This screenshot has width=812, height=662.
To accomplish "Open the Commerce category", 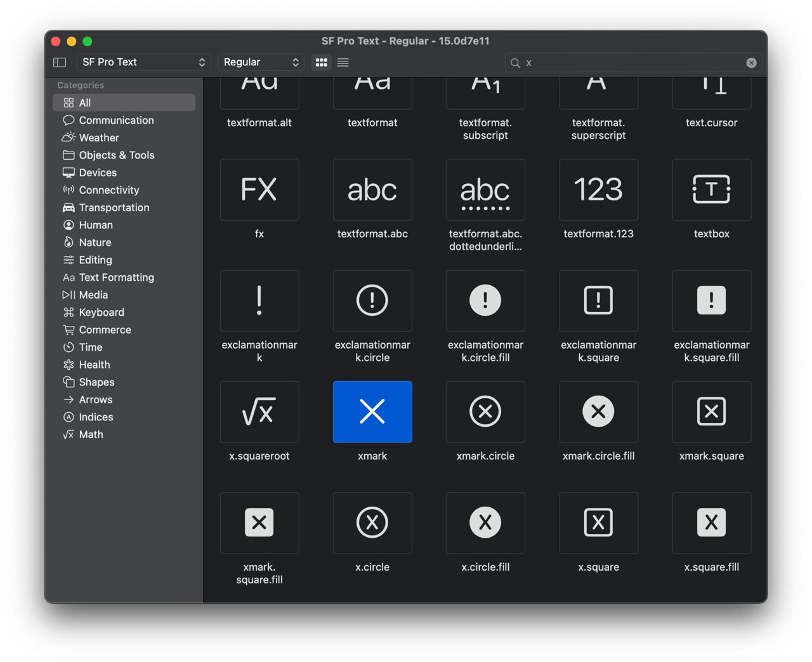I will point(124,330).
